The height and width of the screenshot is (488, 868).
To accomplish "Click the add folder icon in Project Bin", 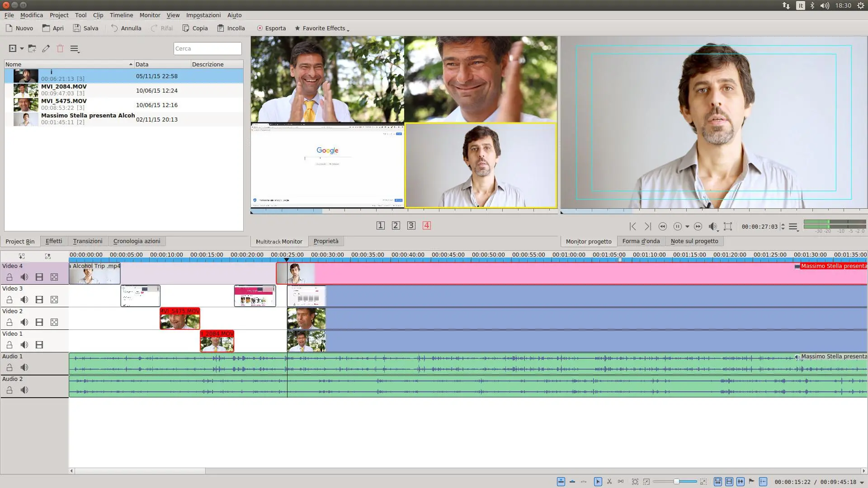I will tap(32, 49).
